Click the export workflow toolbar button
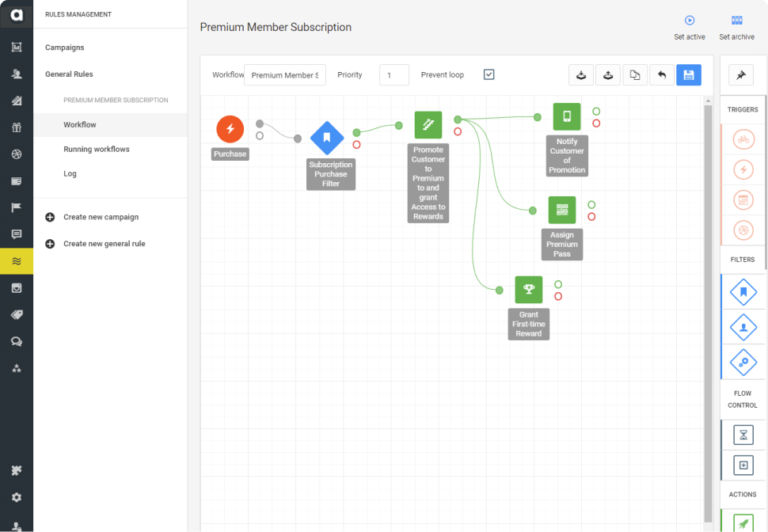This screenshot has height=532, width=768. (x=608, y=75)
